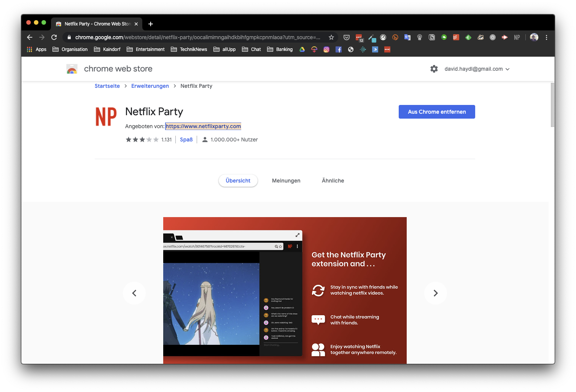Close the Netflix Party browser tab

136,24
